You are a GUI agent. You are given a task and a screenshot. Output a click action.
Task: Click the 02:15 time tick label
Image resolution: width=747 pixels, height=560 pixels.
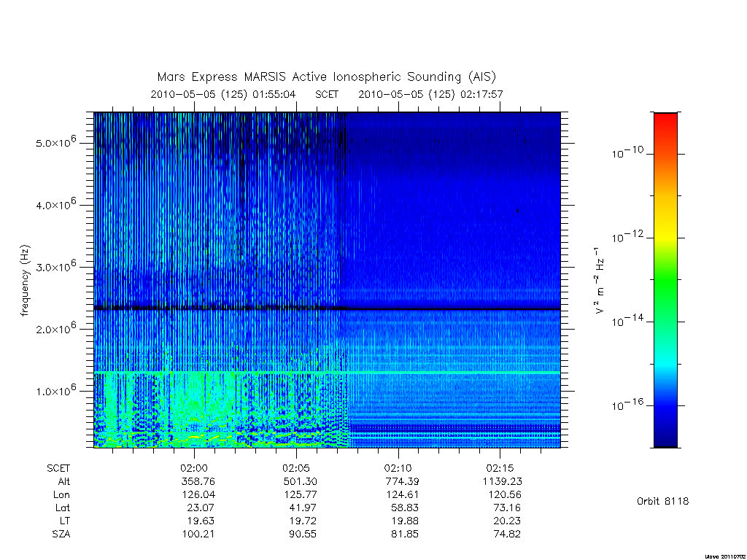500,468
